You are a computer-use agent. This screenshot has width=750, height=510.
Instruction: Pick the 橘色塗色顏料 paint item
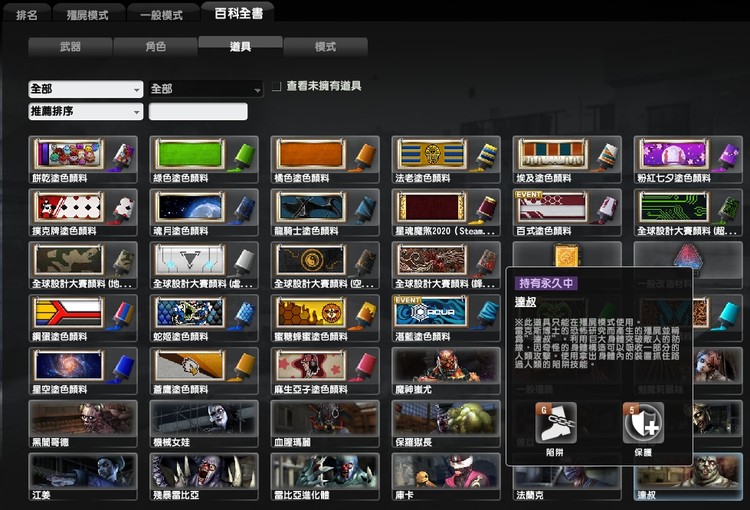325,160
